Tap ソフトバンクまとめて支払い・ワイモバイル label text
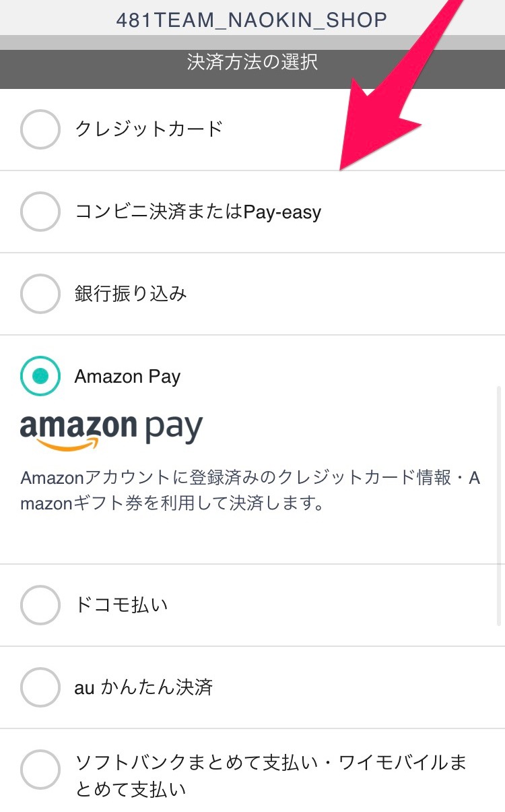Image resolution: width=505 pixels, height=812 pixels. (x=271, y=776)
